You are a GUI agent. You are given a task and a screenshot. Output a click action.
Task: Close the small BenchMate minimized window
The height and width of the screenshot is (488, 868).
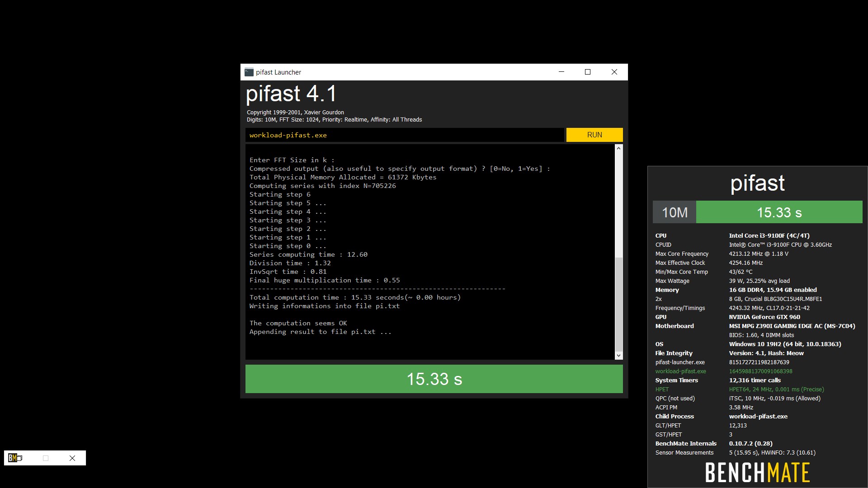72,458
